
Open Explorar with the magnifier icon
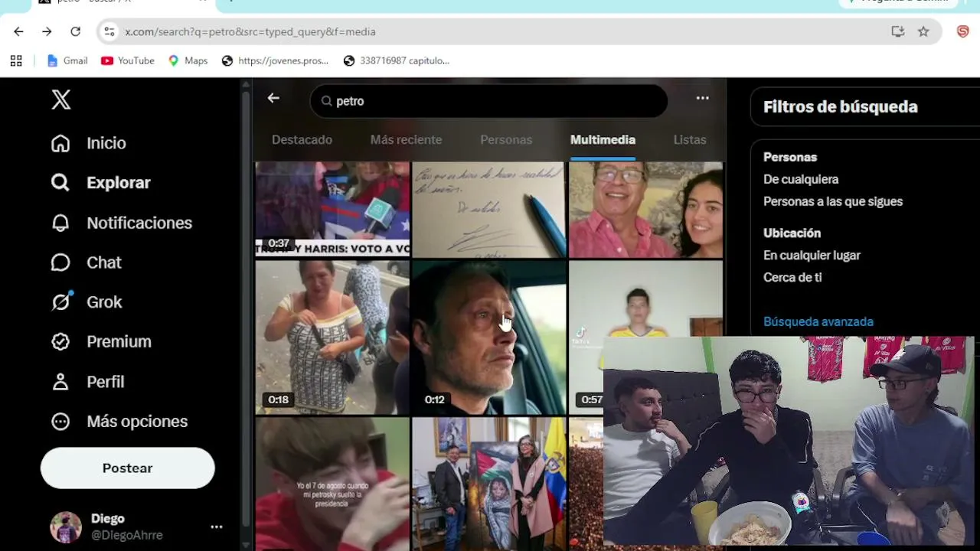point(60,183)
